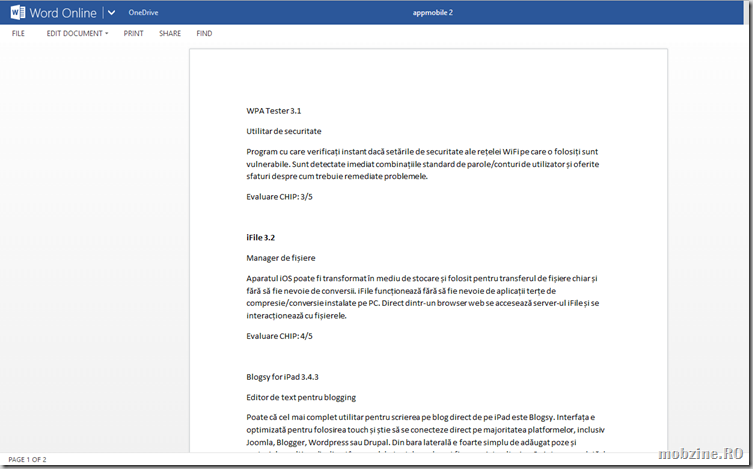This screenshot has width=753, height=469.
Task: Click the FIND command
Action: point(204,33)
